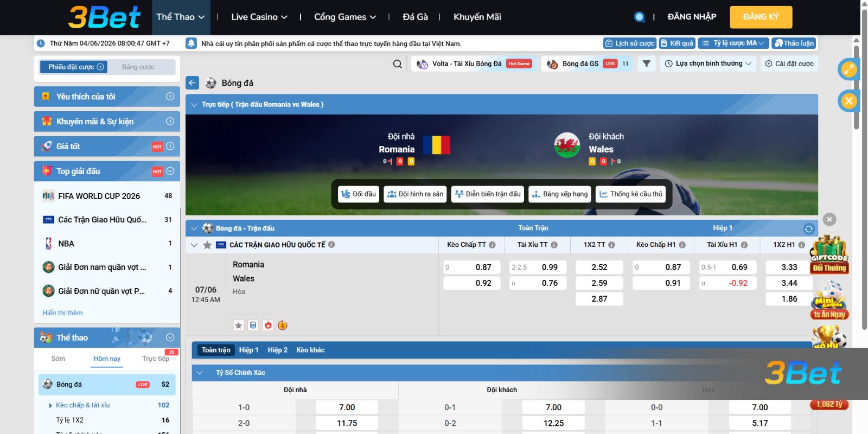Pick 1-0 correct score odds 7.00
The image size is (868, 434).
[x=347, y=407]
